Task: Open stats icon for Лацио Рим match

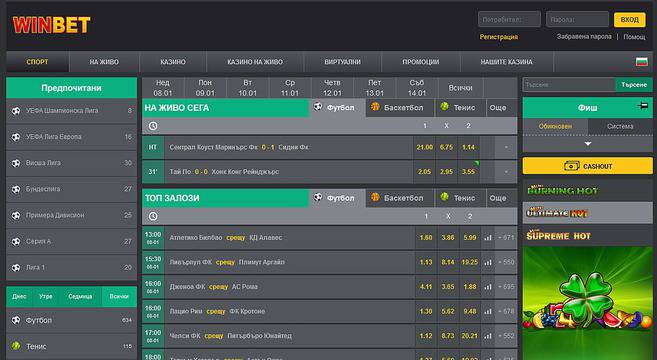Action: [488, 311]
